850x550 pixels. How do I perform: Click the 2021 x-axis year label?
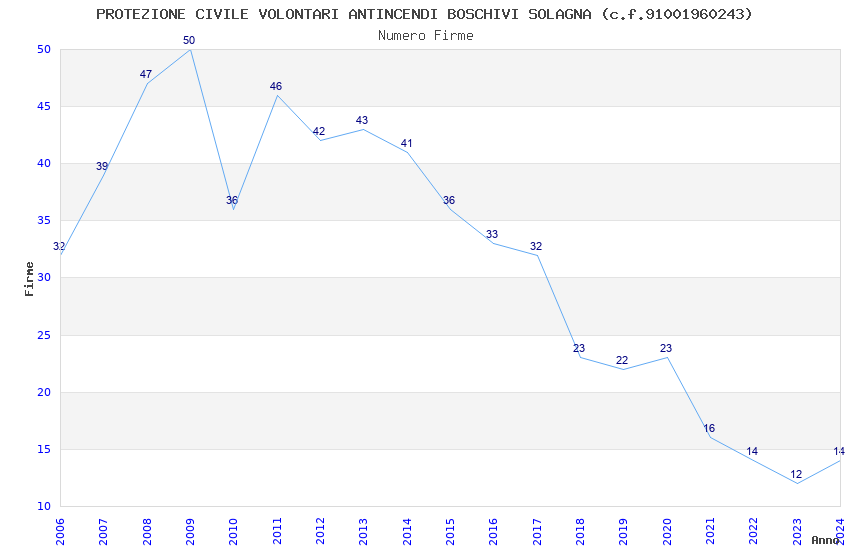point(710,532)
